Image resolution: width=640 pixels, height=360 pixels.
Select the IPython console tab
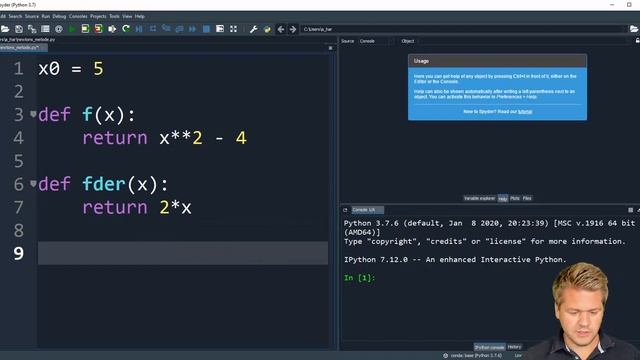489,347
